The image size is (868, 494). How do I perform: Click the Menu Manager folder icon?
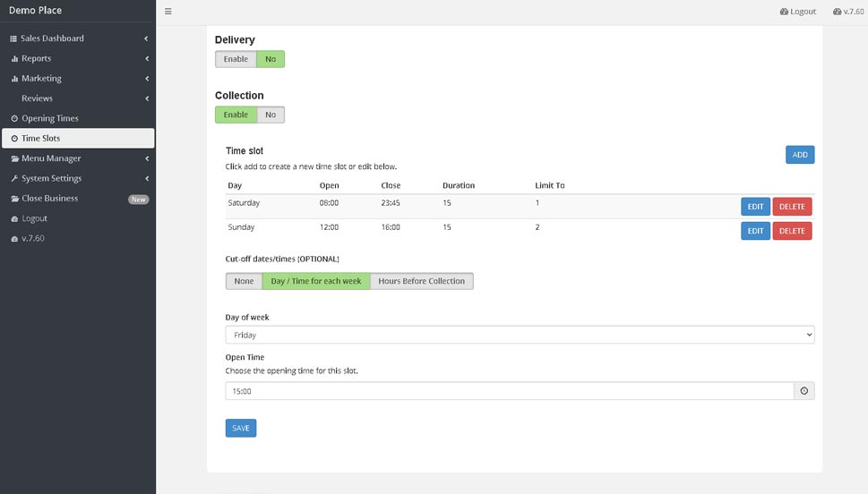[x=14, y=158]
